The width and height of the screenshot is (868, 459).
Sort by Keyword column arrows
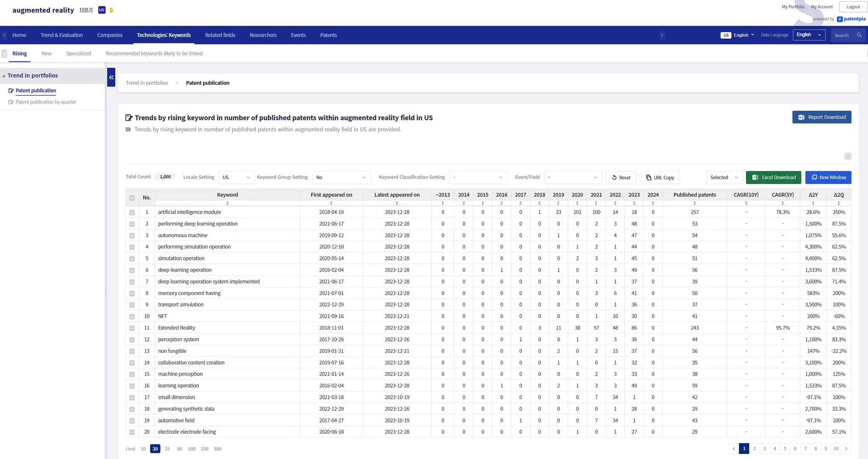[x=228, y=203]
